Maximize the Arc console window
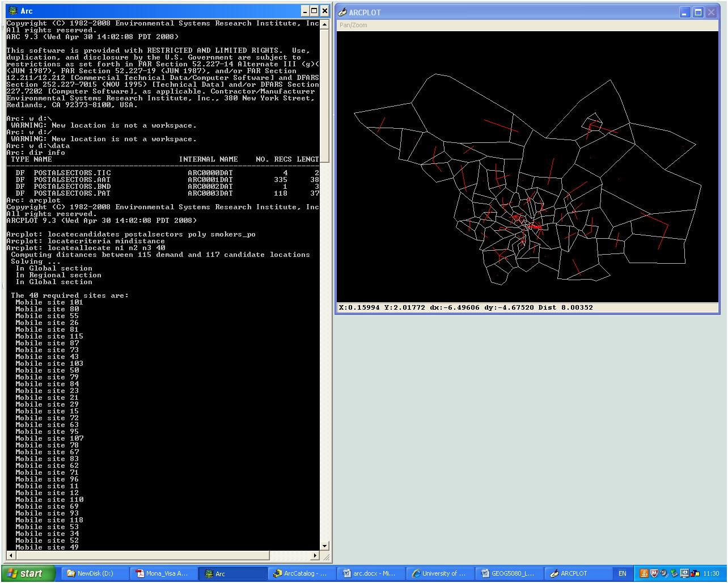The image size is (728, 583). [x=314, y=11]
